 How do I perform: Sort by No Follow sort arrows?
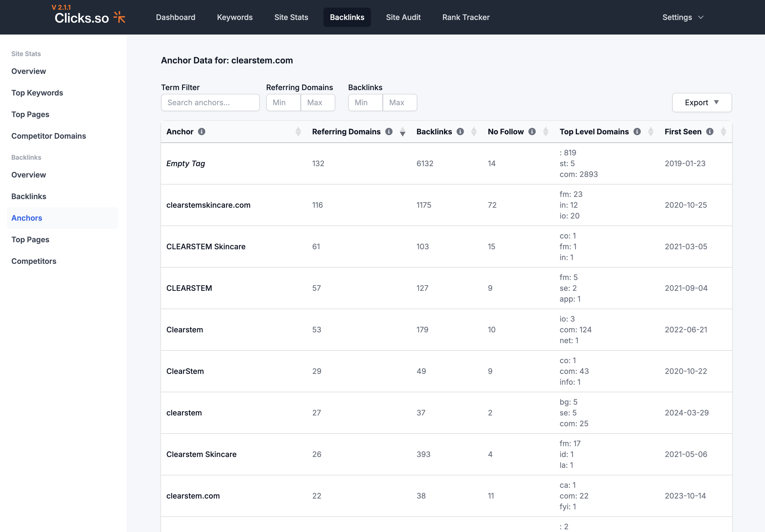coord(546,132)
